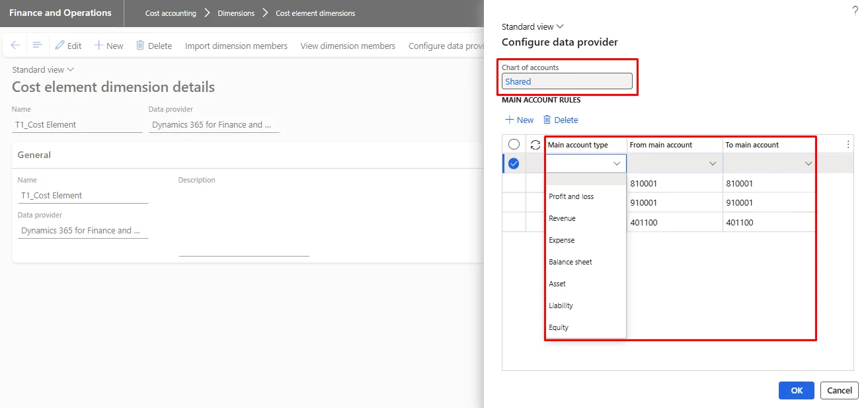The image size is (868, 408).
Task: Expand the To main account dropdown
Action: click(x=809, y=163)
